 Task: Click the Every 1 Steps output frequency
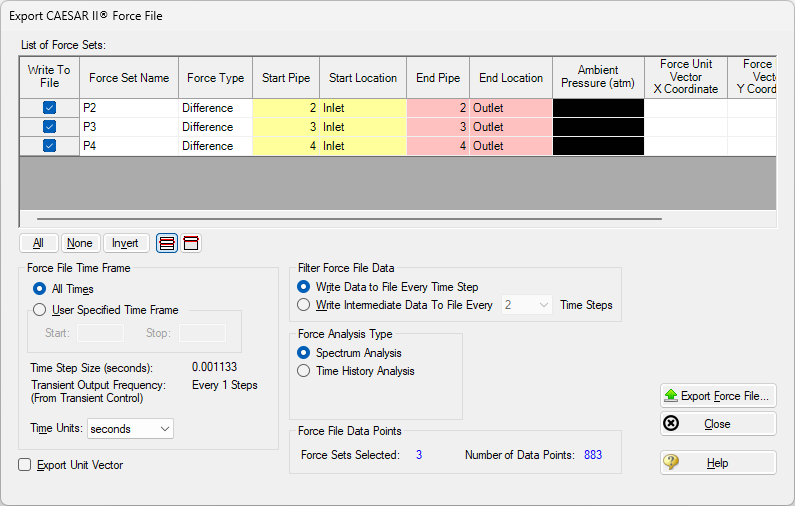[225, 385]
